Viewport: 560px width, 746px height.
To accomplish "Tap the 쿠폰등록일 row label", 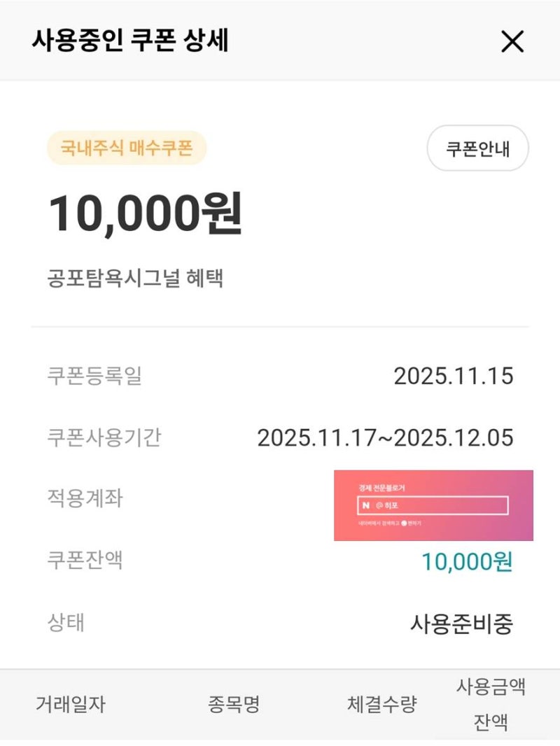I will click(94, 376).
